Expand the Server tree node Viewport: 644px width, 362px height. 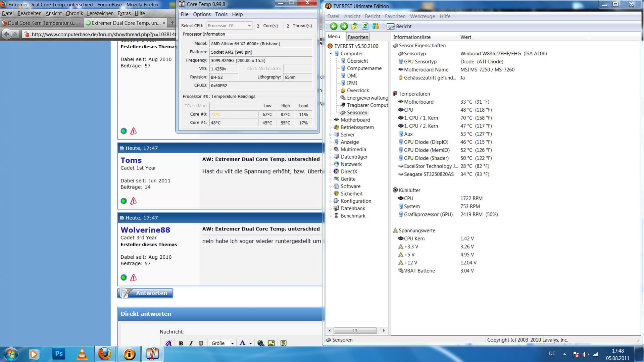point(330,135)
